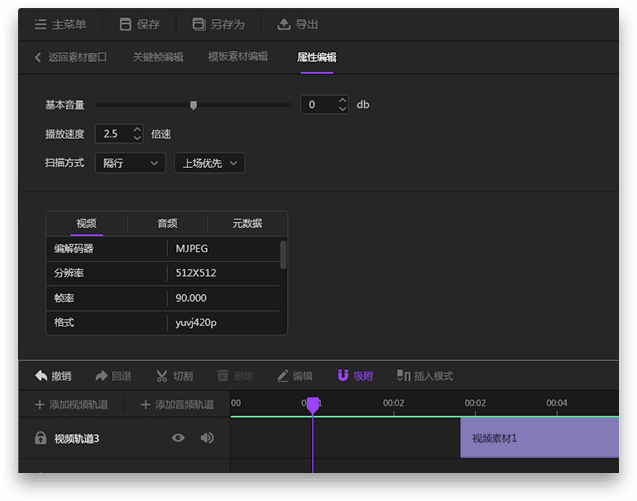Screen dimensions: 637x501
Task: Click the 基本音量 volume slider handle
Action: [x=193, y=104]
